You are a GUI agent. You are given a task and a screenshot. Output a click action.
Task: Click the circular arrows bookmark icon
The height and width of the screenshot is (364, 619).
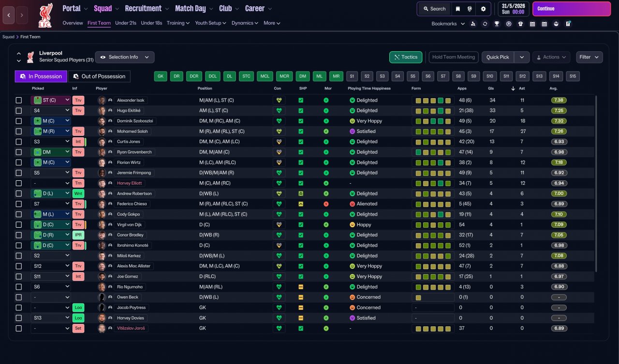coord(485,24)
